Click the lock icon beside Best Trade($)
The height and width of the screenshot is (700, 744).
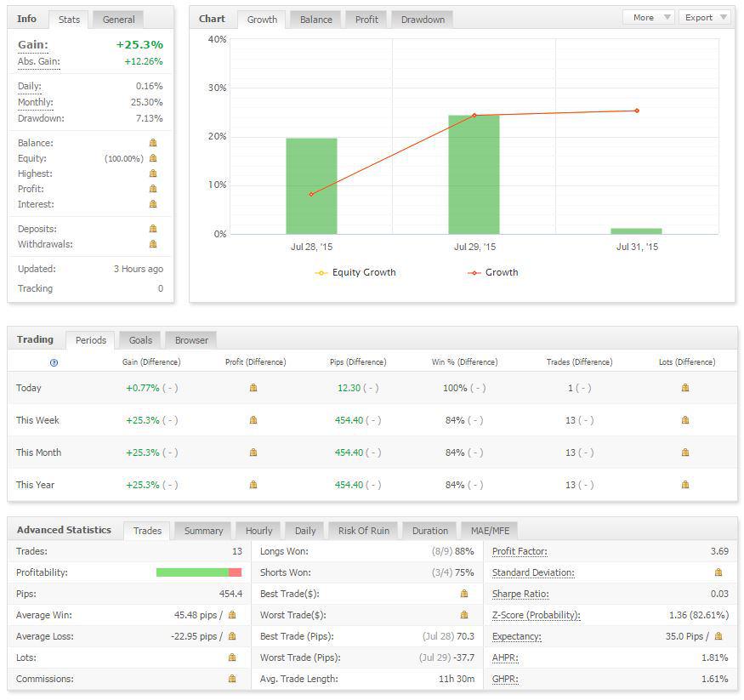coord(464,594)
